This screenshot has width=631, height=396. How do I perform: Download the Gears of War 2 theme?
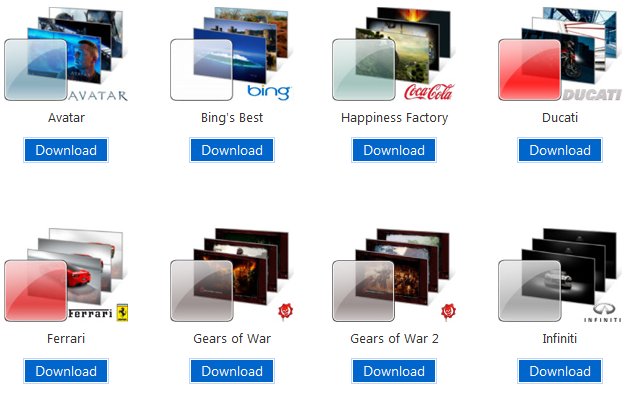click(394, 371)
